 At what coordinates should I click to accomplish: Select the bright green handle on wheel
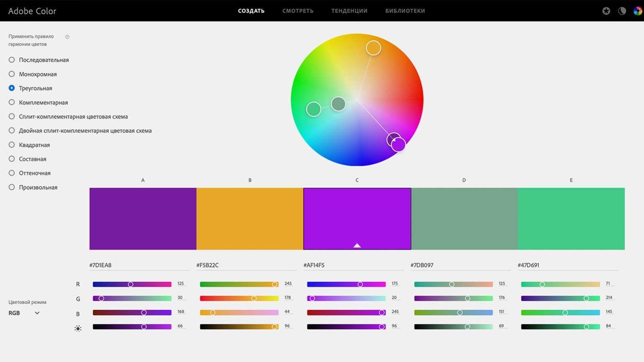[x=313, y=109]
